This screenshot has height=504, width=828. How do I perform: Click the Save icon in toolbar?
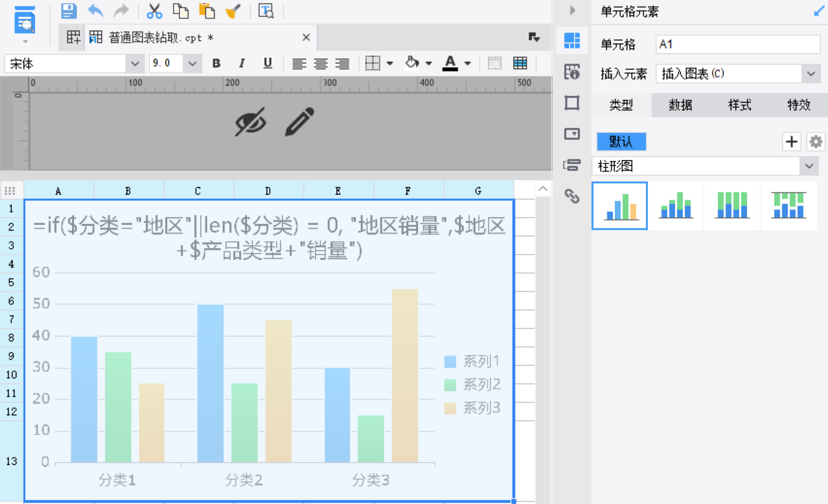69,11
